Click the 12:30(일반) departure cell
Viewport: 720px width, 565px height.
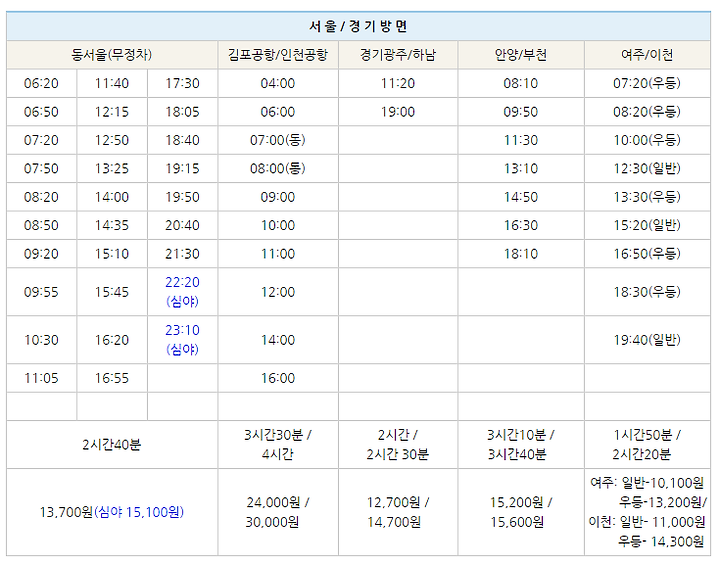click(647, 169)
